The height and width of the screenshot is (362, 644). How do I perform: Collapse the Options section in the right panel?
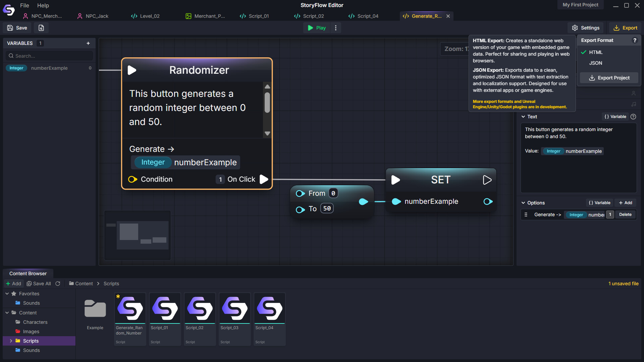tap(524, 203)
